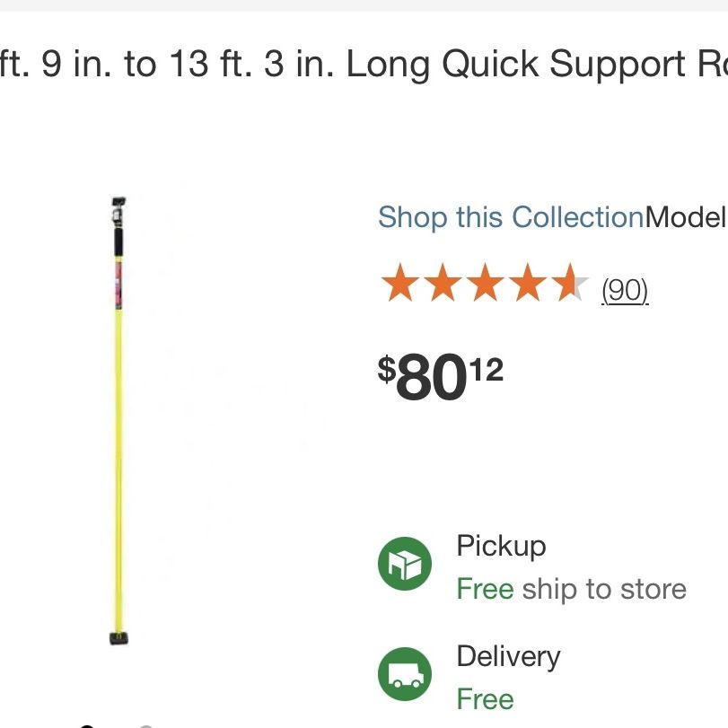Image resolution: width=728 pixels, height=728 pixels.
Task: Select the black active image carousel dot
Action: 87,726
